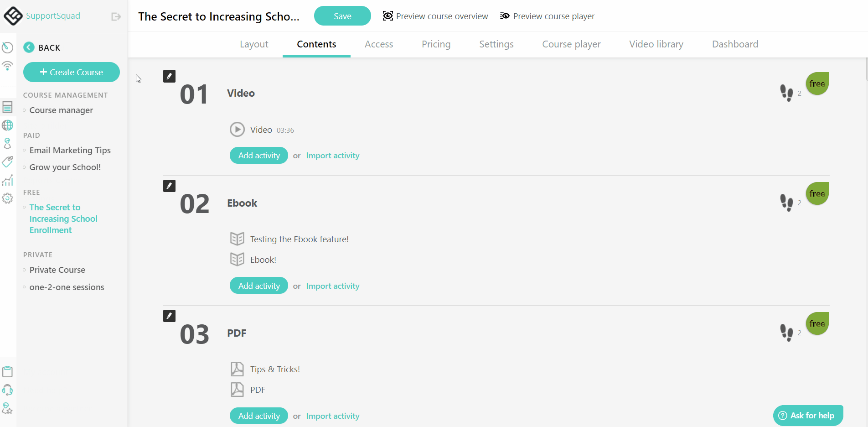868x427 pixels.
Task: Select the users icon in the sidebar
Action: (8, 143)
